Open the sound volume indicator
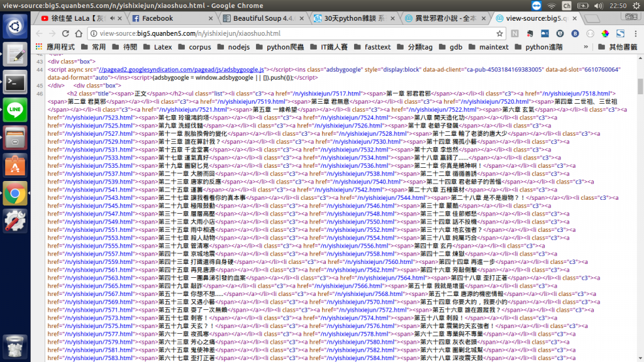The width and height of the screenshot is (644, 362). click(x=599, y=6)
